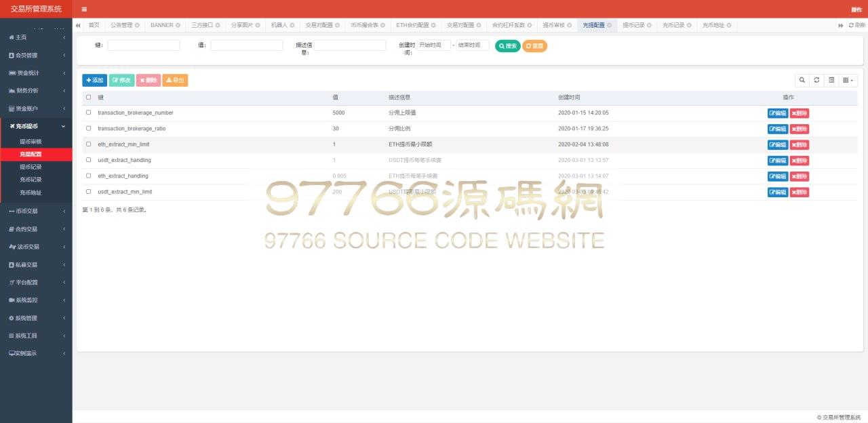Delete the eth_extract_min_limit row

(800, 144)
